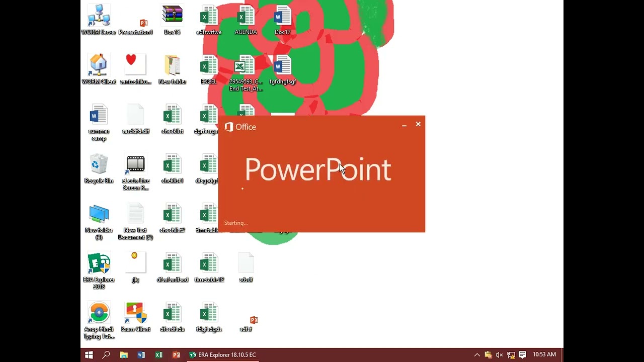Select the jjk file icon

click(135, 268)
